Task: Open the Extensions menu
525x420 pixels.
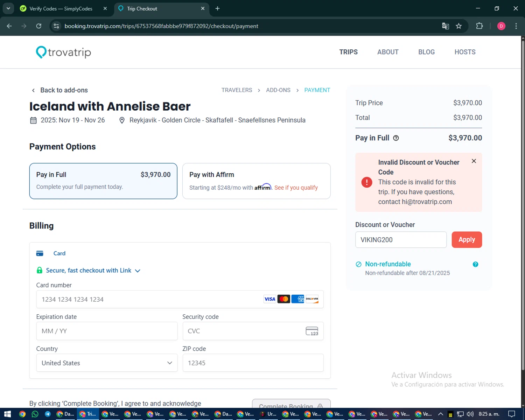Action: 479,26
